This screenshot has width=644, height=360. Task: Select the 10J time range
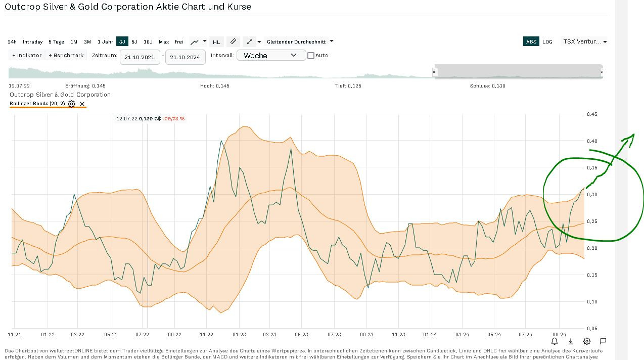click(148, 41)
